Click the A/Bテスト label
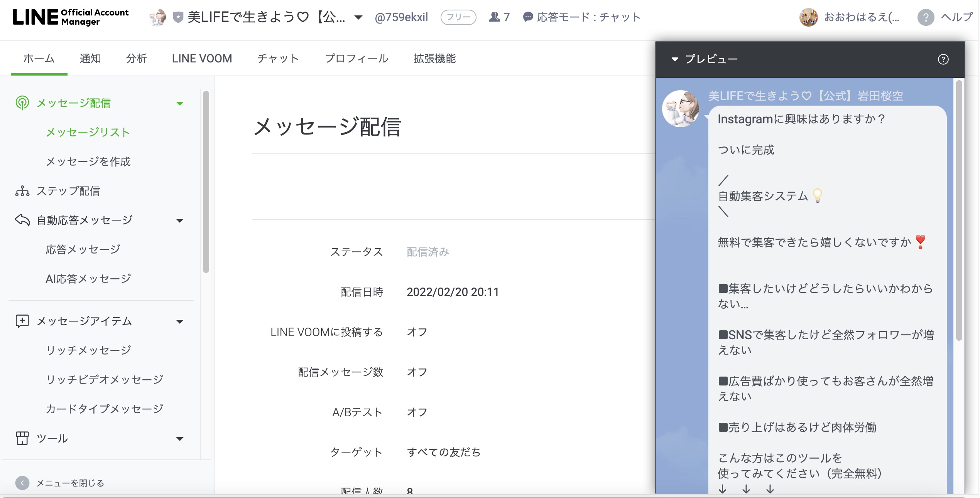 tap(357, 412)
